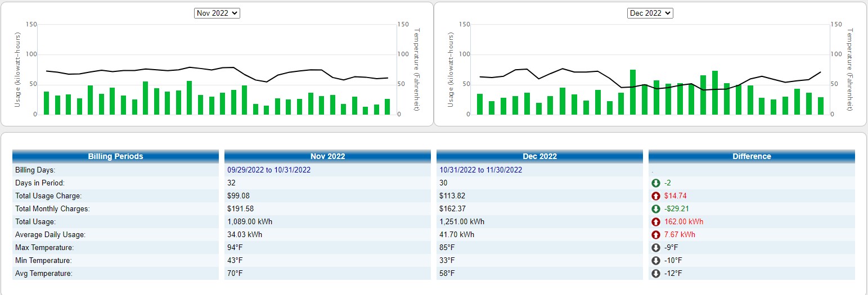The image size is (868, 295).
Task: Click the last green bar in Dec 2022 chart
Action: [x=821, y=106]
